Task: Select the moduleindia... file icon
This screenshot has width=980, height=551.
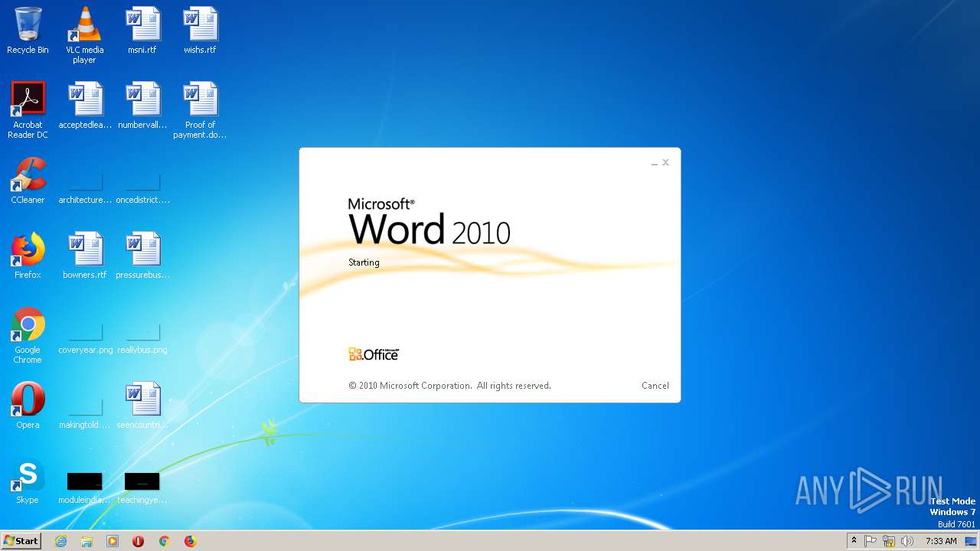Action: click(x=85, y=488)
